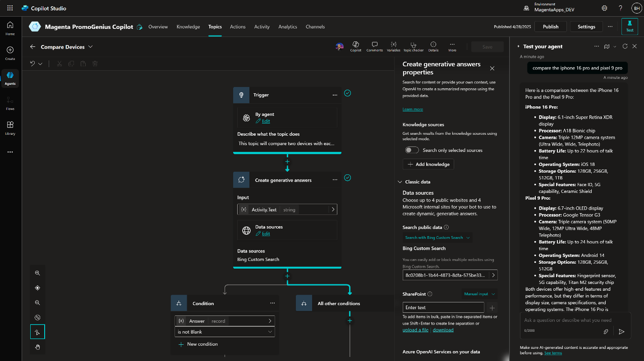Click the Settings button in the agent header
This screenshot has width=644, height=361.
click(x=586, y=27)
